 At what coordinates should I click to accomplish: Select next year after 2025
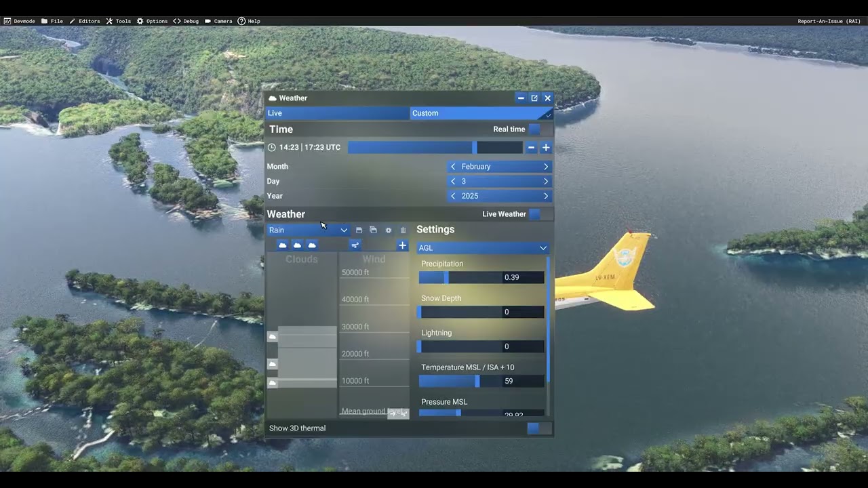point(546,197)
